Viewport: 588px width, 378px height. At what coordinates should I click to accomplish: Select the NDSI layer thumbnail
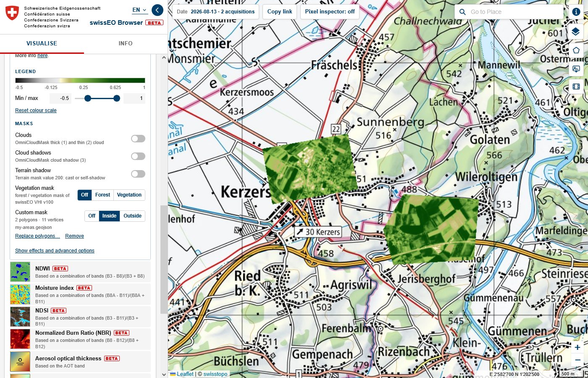pyautogui.click(x=20, y=317)
